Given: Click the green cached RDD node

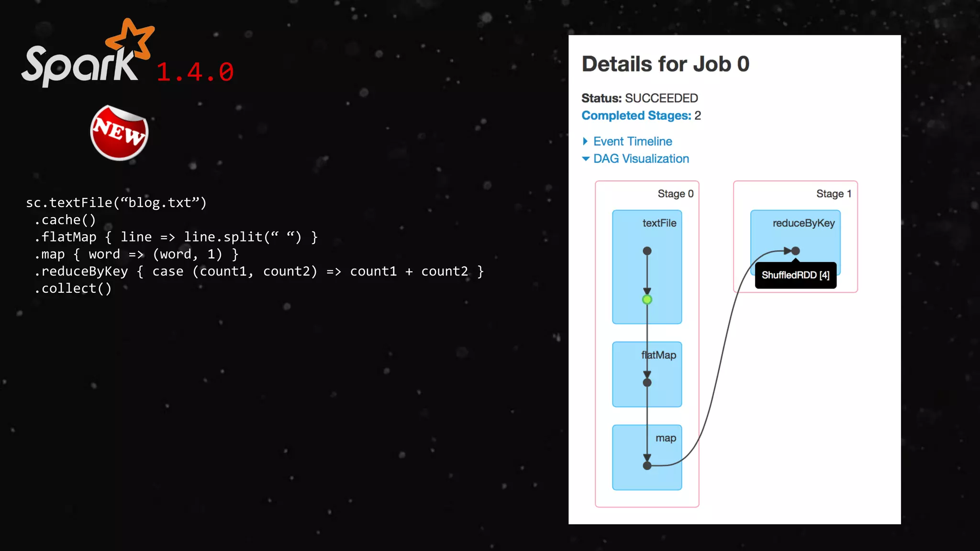Looking at the screenshot, I should [647, 300].
